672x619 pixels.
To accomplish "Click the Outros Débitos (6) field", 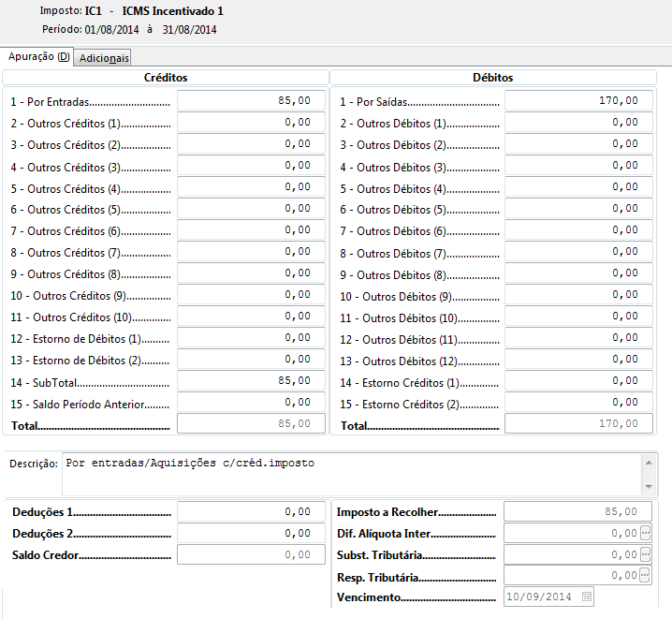I will 578,229.
